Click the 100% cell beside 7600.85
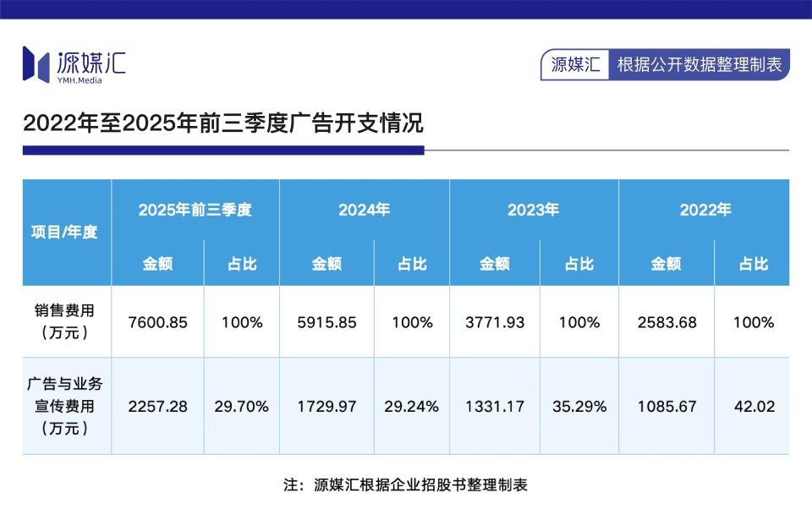The image size is (812, 520). pyautogui.click(x=242, y=323)
